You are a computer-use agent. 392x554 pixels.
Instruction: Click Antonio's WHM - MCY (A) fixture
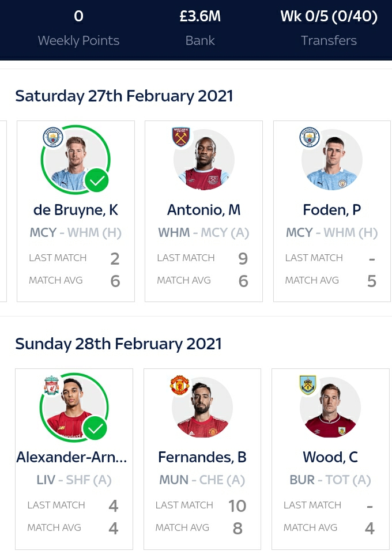[203, 233]
